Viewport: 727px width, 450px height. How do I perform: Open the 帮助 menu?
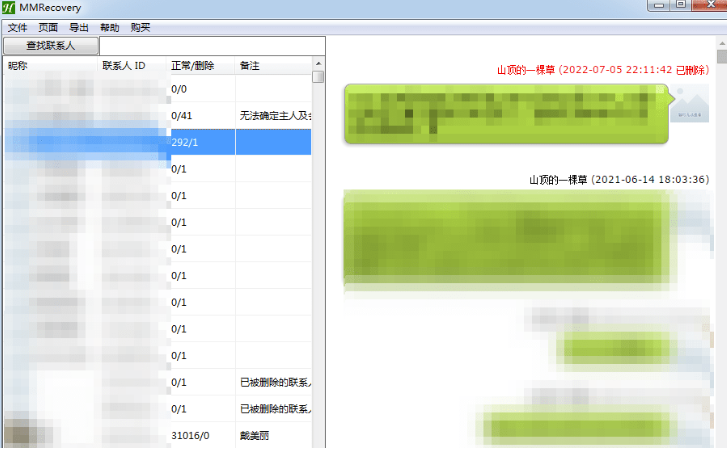click(x=109, y=28)
